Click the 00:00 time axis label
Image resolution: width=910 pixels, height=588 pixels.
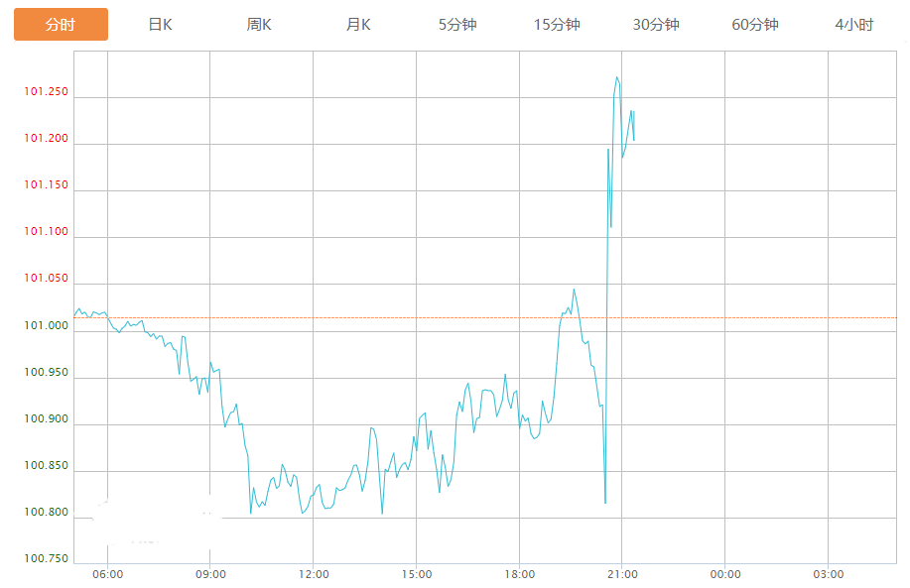pos(725,574)
